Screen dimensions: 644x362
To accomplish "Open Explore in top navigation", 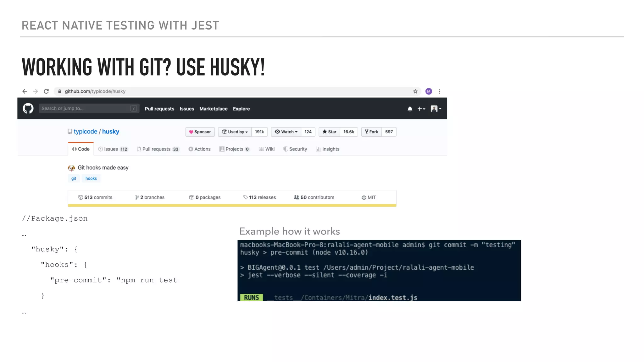I will (x=241, y=109).
